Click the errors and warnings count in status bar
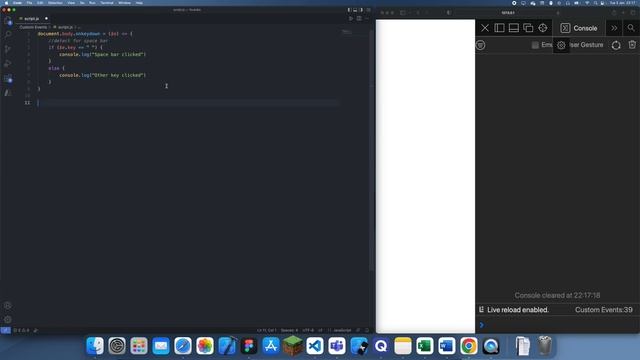This screenshot has width=640, height=360. click(x=21, y=330)
